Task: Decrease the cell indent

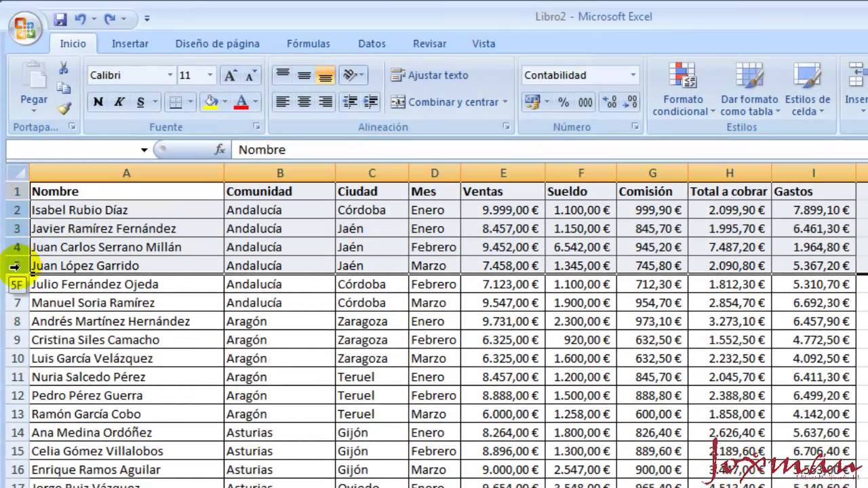Action: pyautogui.click(x=350, y=102)
